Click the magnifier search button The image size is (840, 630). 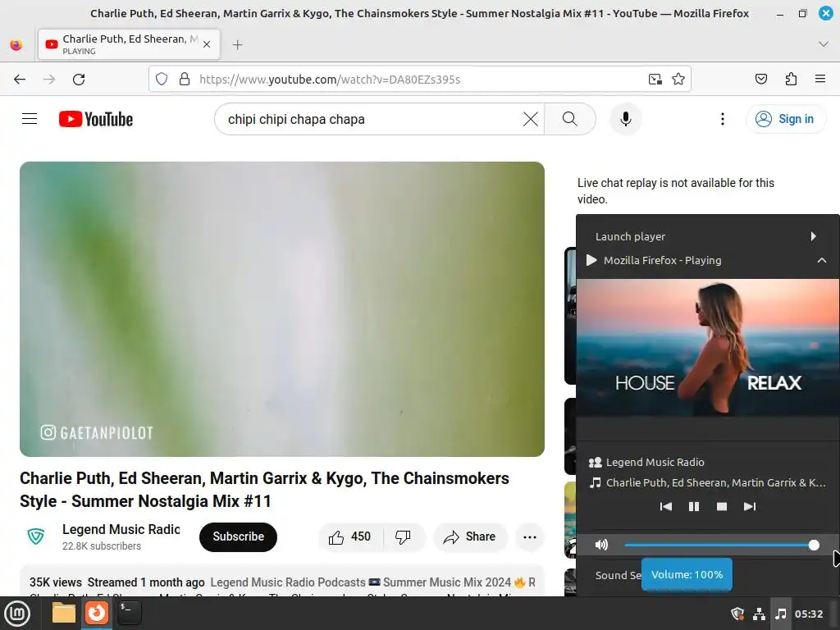570,119
